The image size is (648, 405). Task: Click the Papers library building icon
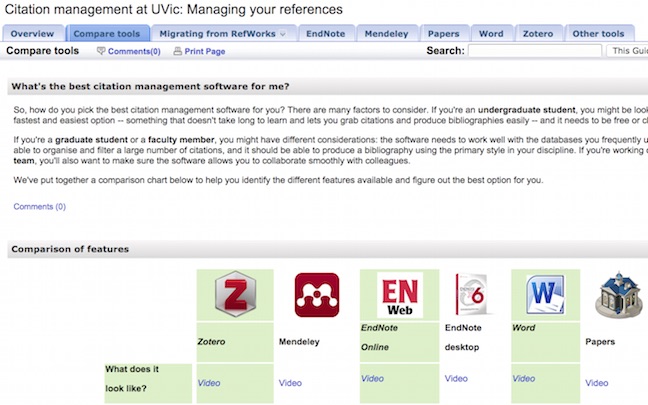pos(618,295)
